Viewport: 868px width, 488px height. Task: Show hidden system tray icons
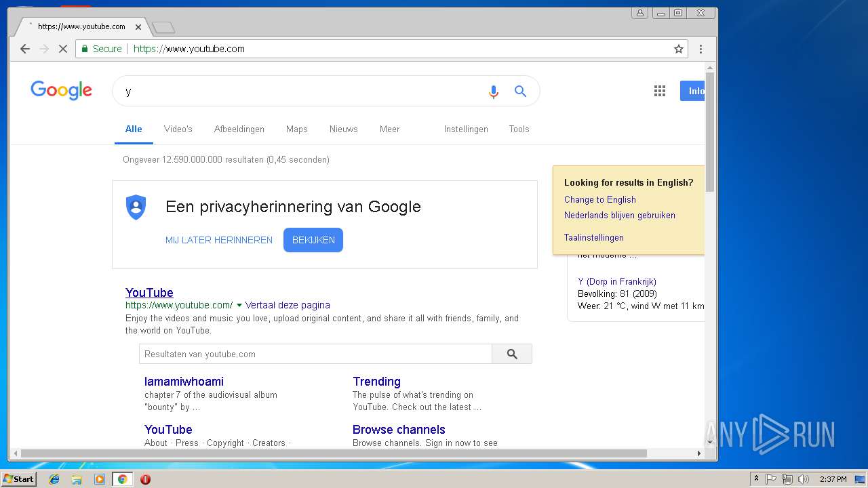(x=756, y=479)
